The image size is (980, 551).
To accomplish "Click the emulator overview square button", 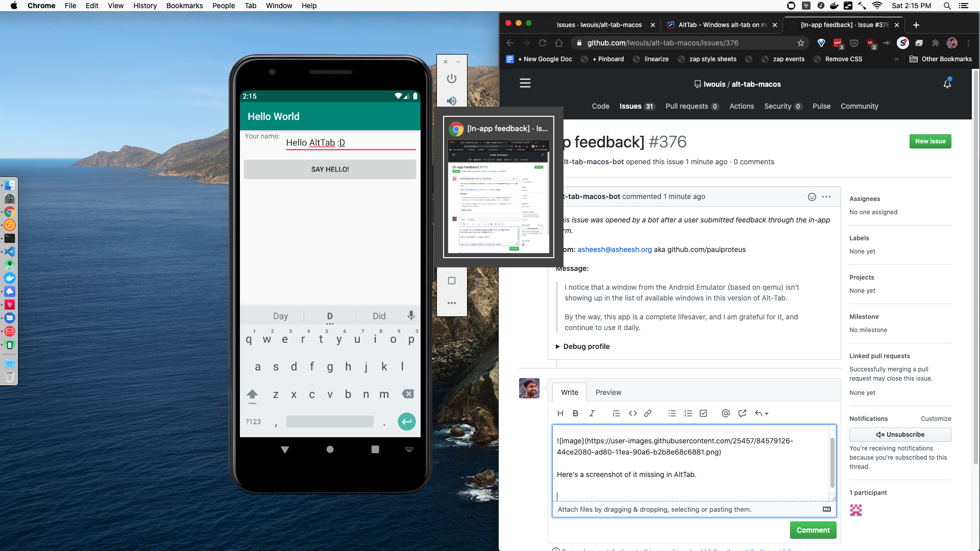I will (x=452, y=281).
